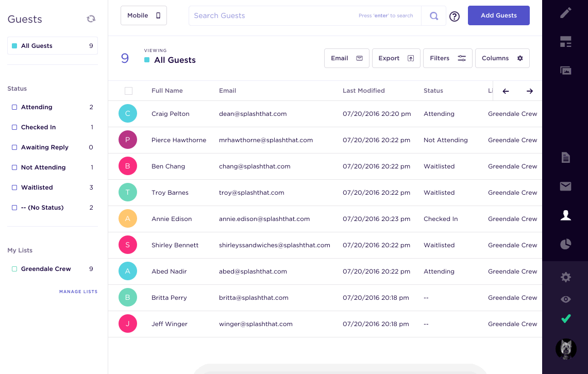588x374 pixels.
Task: Check the Greendale Crew list filter
Action: tap(14, 269)
